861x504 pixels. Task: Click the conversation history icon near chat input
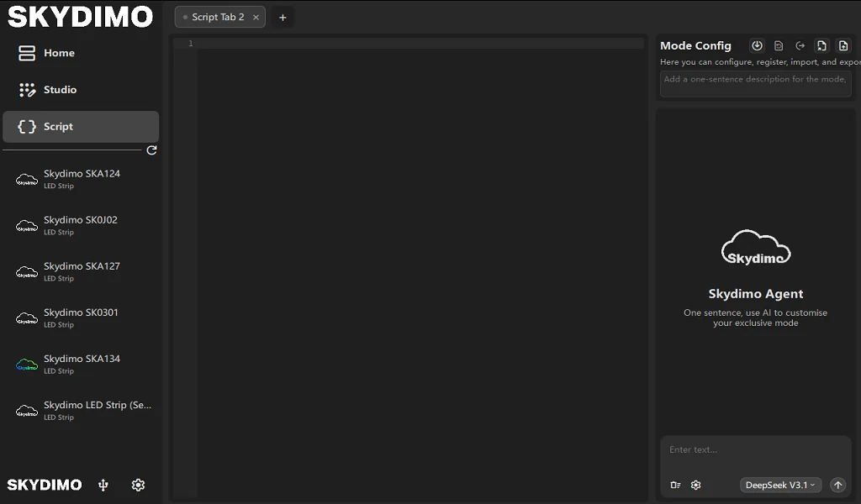tap(675, 485)
